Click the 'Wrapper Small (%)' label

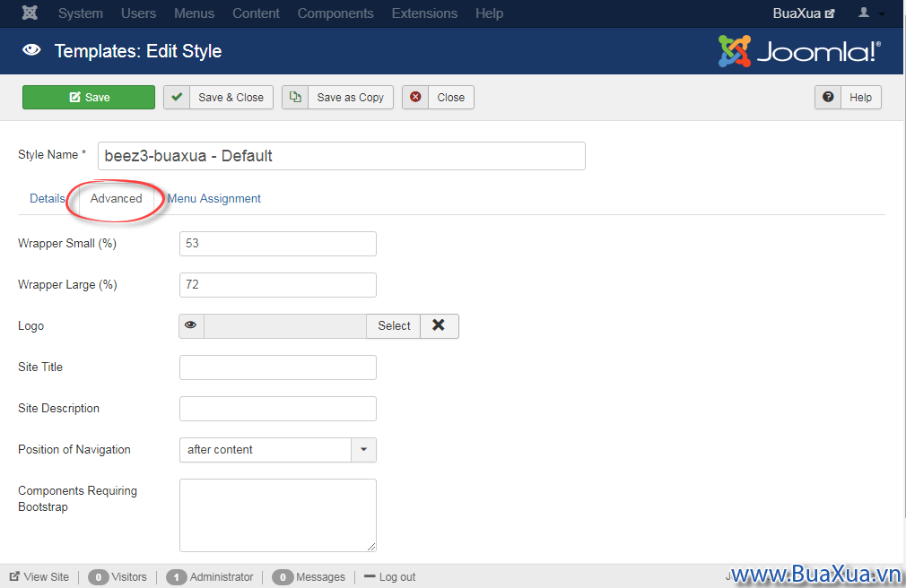(x=67, y=244)
